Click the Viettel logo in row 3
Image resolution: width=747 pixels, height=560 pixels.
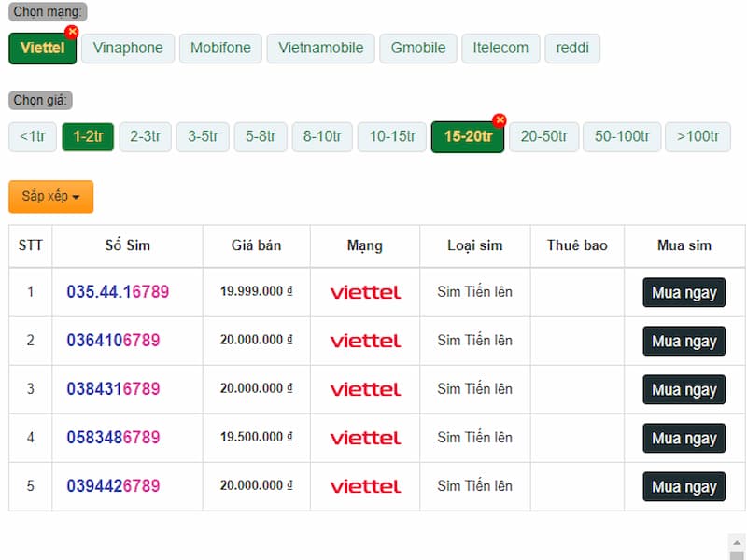tap(365, 389)
